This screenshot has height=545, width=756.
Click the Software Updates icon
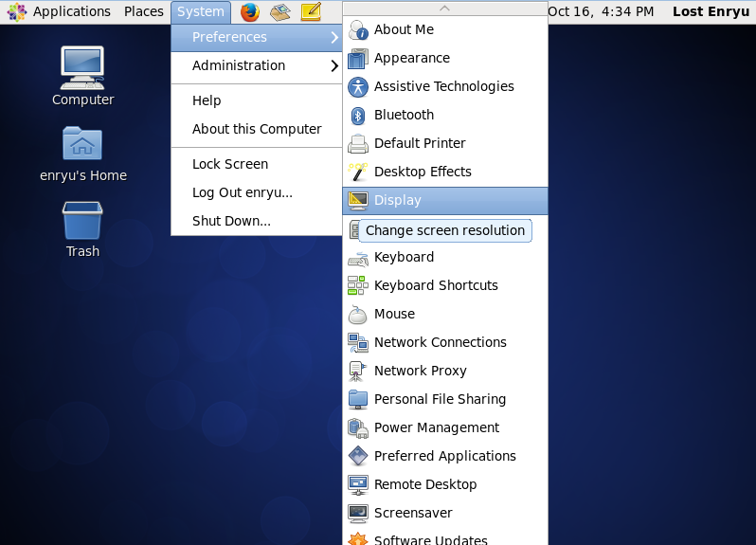pos(358,538)
